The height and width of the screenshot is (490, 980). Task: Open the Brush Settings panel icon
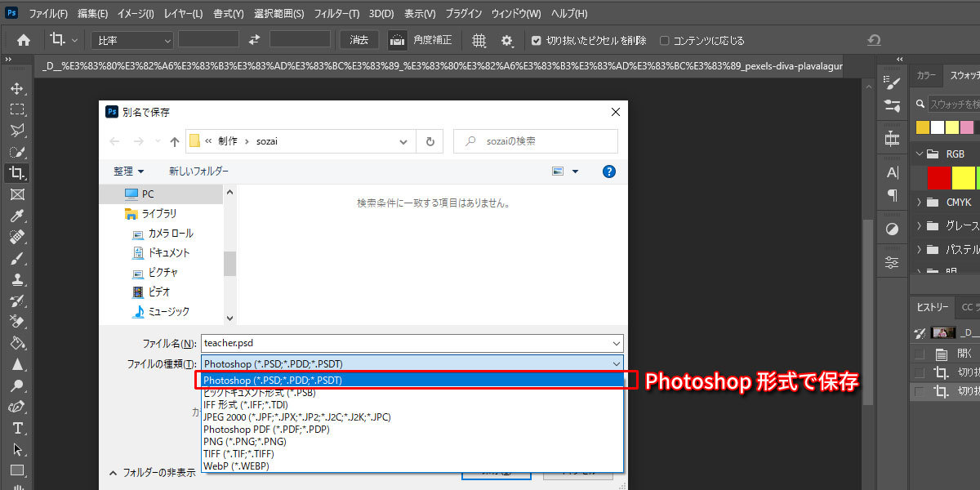[x=893, y=82]
